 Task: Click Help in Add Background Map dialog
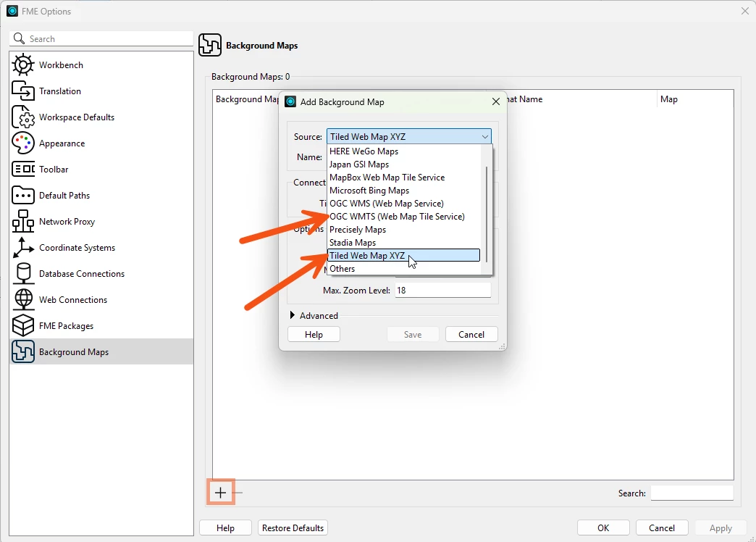[x=314, y=335]
